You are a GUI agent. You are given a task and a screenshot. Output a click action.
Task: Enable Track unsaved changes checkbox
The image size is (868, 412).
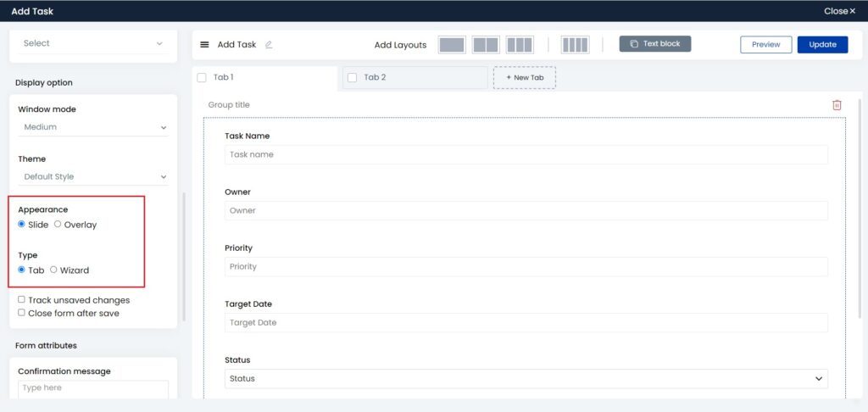22,299
